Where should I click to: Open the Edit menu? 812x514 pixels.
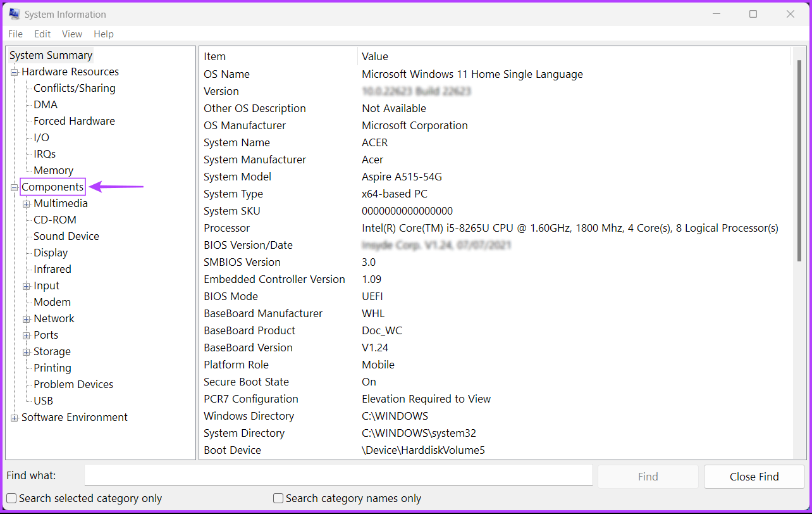click(42, 34)
